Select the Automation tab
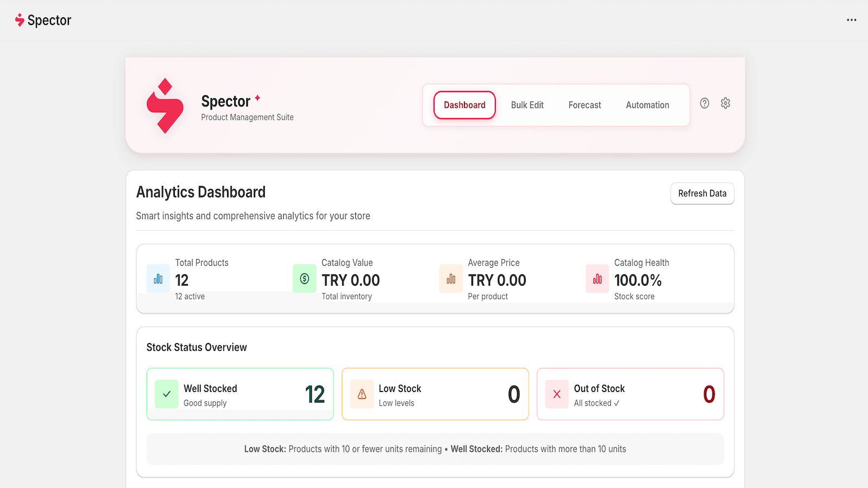Screen dimensions: 868x488 point(648,105)
